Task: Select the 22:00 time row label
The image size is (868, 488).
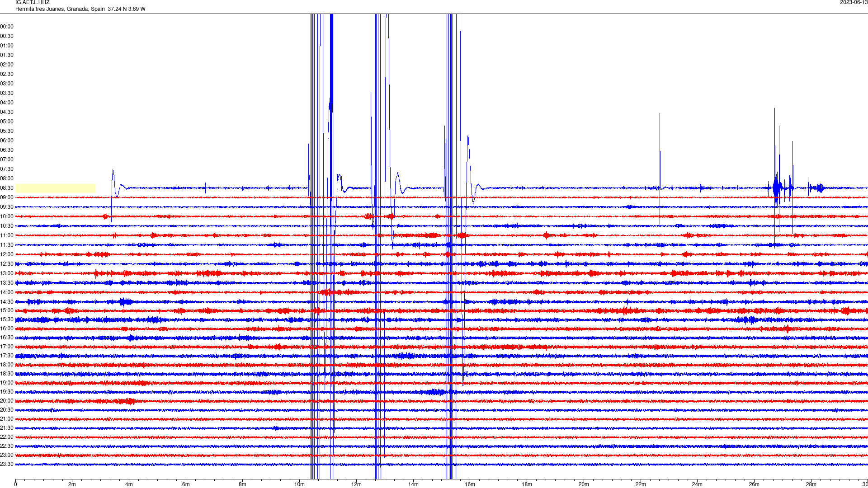Action: 7,437
